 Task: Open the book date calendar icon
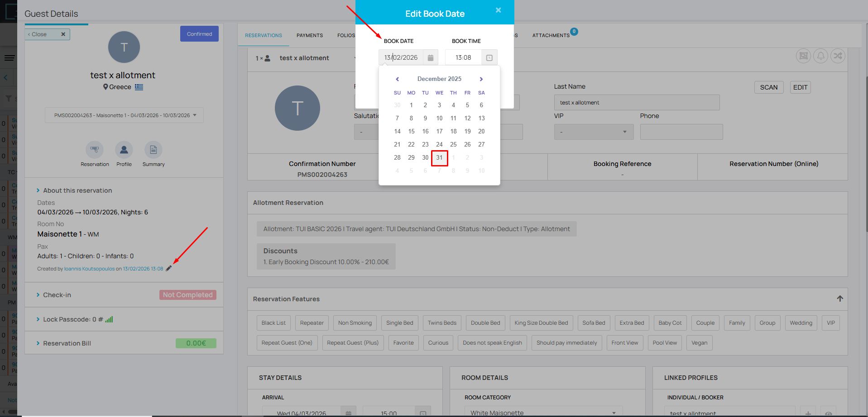pos(430,58)
